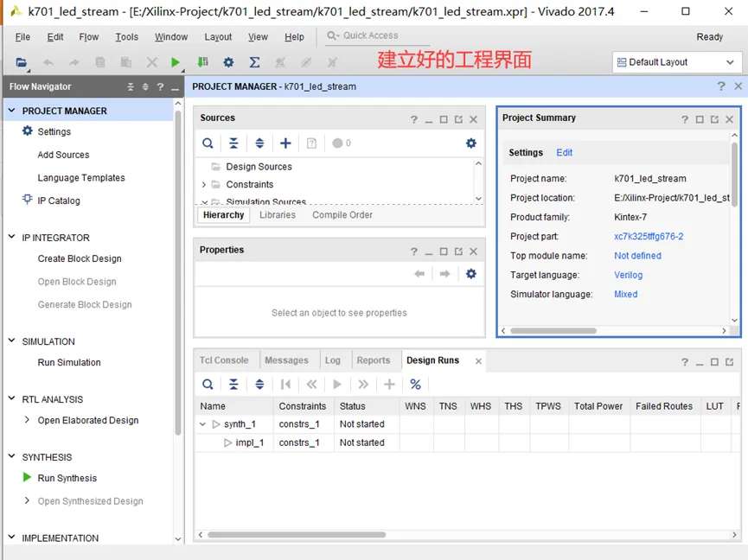
Task: Click Properties next object arrow
Action: click(444, 274)
